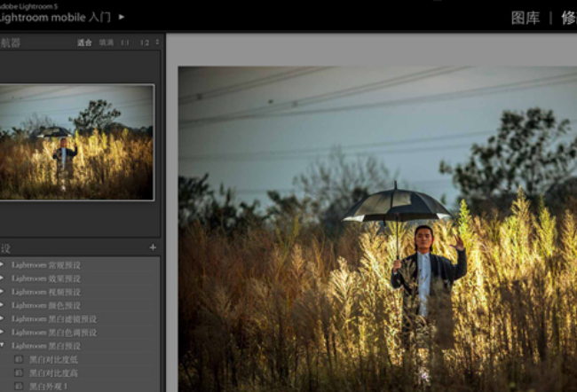The height and width of the screenshot is (392, 577).
Task: Click the Lightroom mobile play arrow
Action: [x=122, y=17]
